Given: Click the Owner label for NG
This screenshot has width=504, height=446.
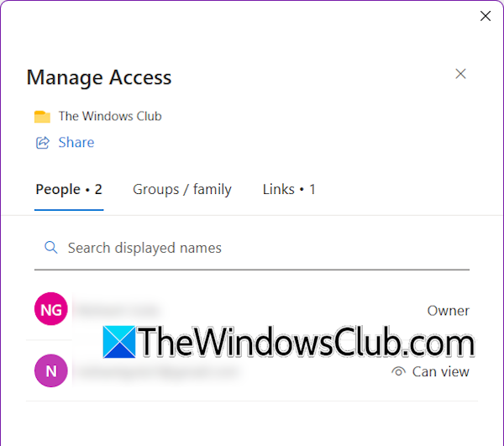Looking at the screenshot, I should 448,311.
